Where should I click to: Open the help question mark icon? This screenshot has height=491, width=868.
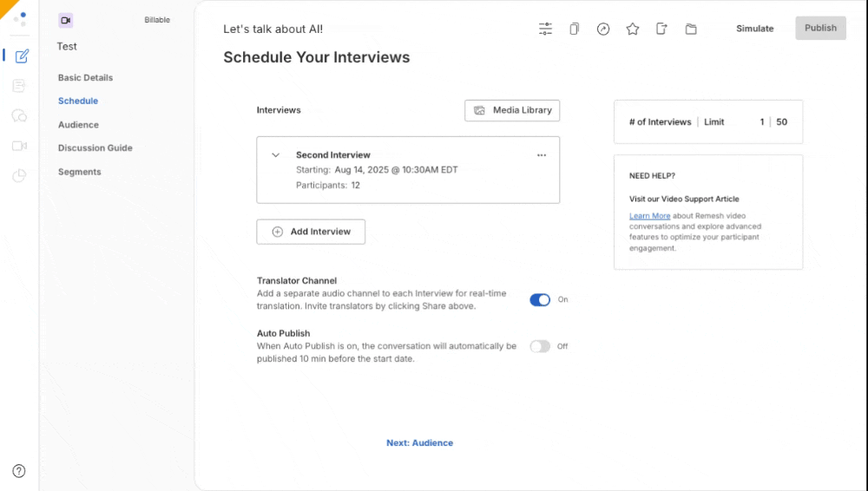click(x=19, y=471)
